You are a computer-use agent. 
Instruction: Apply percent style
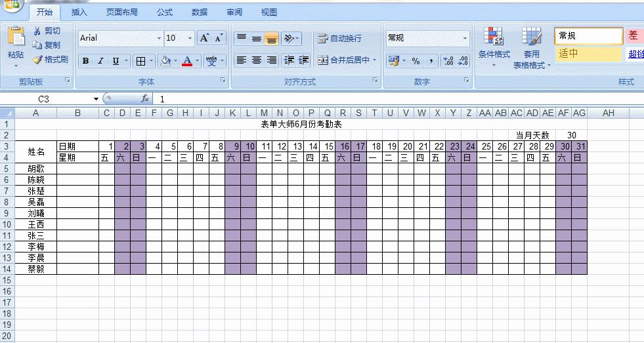coord(416,61)
